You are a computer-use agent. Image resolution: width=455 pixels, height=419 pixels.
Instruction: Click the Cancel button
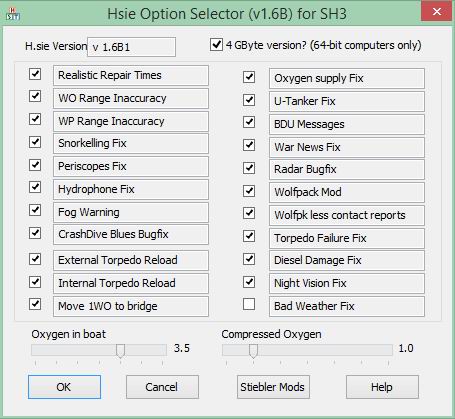point(162,387)
